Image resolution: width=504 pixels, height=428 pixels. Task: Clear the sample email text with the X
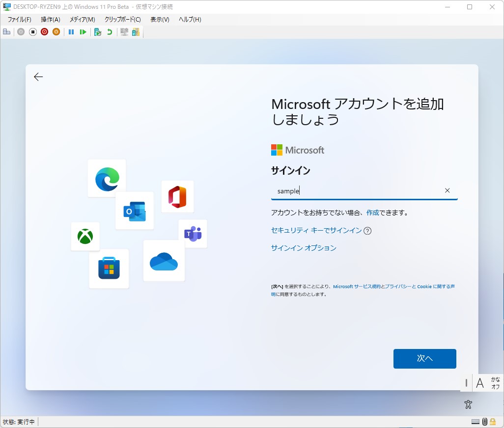(447, 190)
